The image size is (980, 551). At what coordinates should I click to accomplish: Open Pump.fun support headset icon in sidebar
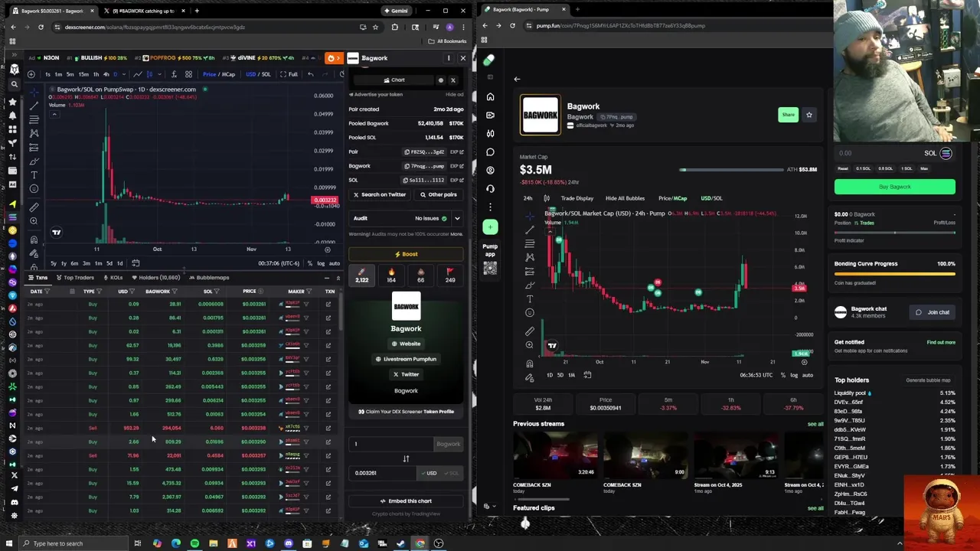tap(490, 188)
